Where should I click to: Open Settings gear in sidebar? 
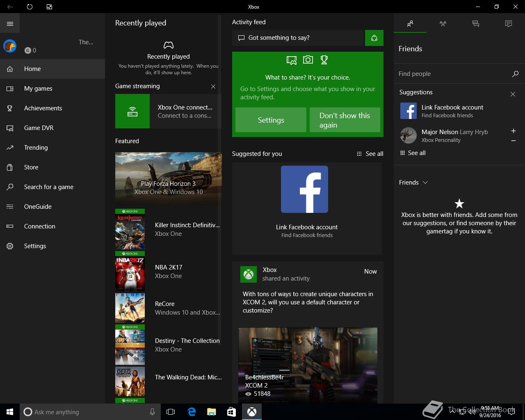[10, 246]
